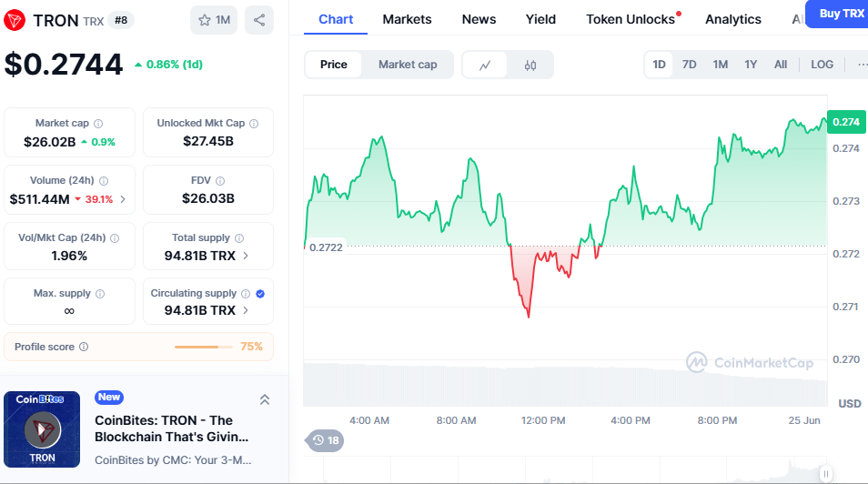Click the 0.274 current price label
868x484 pixels.
point(846,122)
